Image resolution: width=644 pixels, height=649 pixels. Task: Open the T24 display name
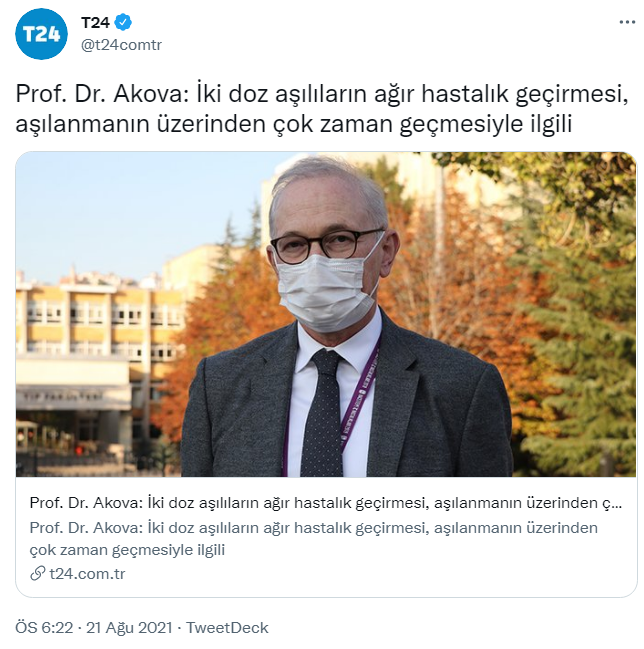tap(95, 22)
